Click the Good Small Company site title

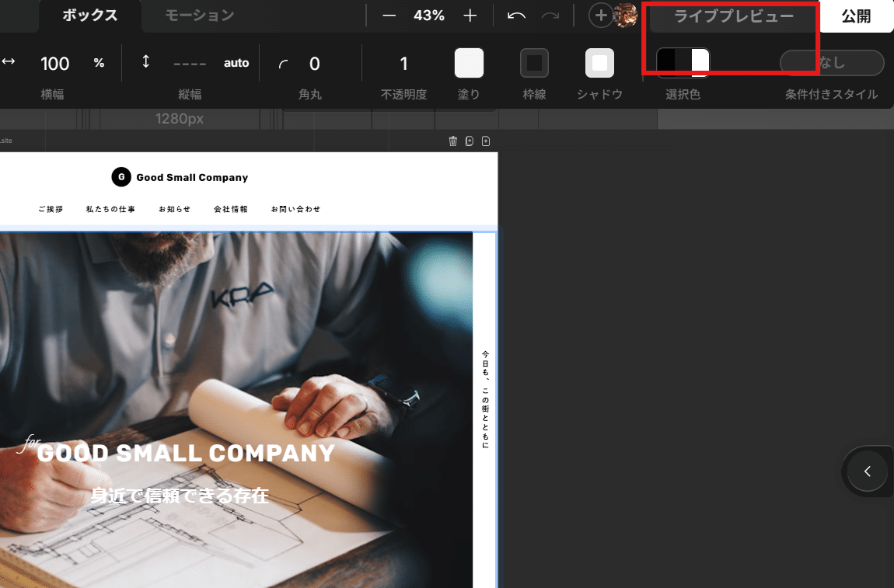click(192, 177)
